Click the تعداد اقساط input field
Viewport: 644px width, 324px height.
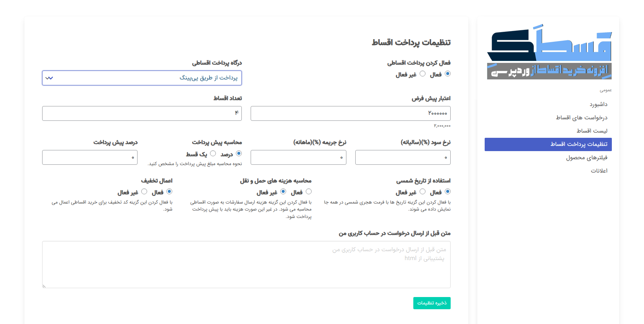click(x=142, y=113)
